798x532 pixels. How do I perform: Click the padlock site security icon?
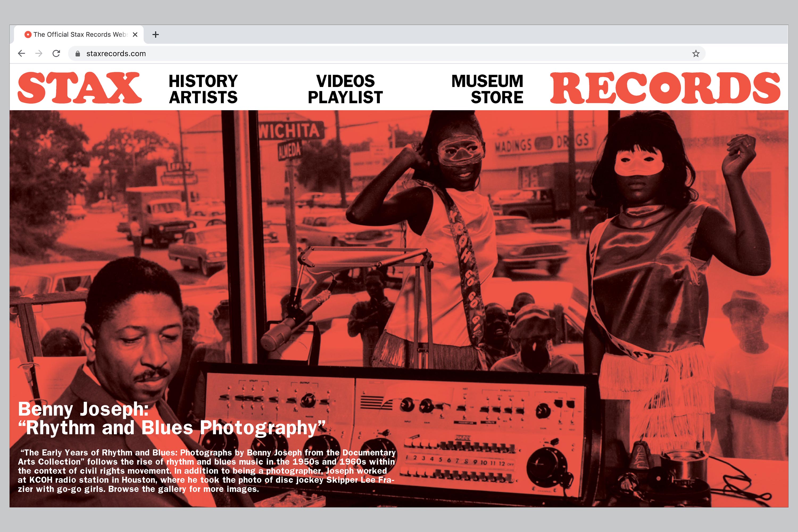[78, 54]
